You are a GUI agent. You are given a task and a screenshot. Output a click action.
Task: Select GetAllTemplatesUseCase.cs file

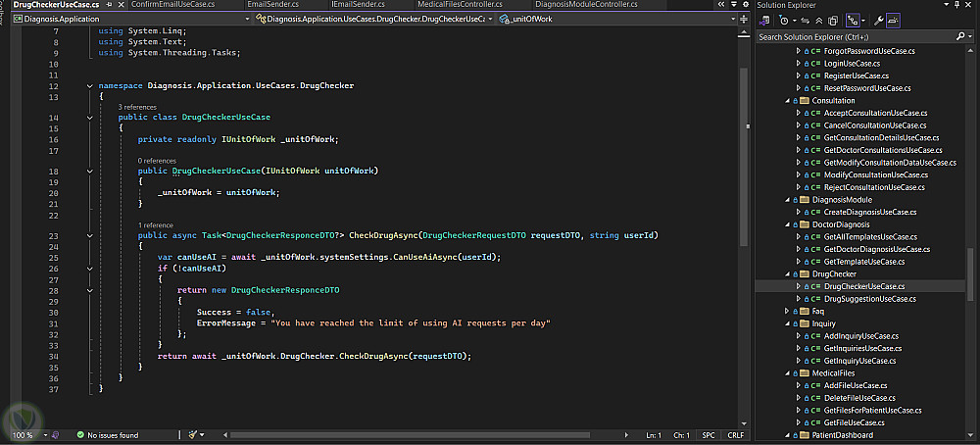[x=870, y=237]
